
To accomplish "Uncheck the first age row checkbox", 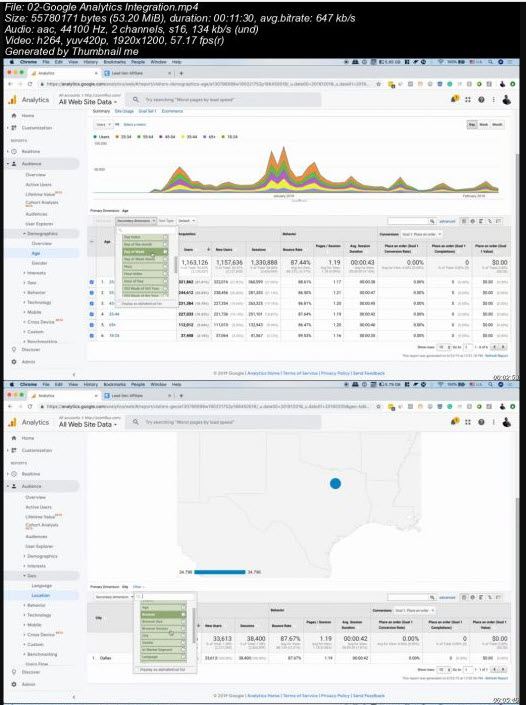I will coord(92,282).
